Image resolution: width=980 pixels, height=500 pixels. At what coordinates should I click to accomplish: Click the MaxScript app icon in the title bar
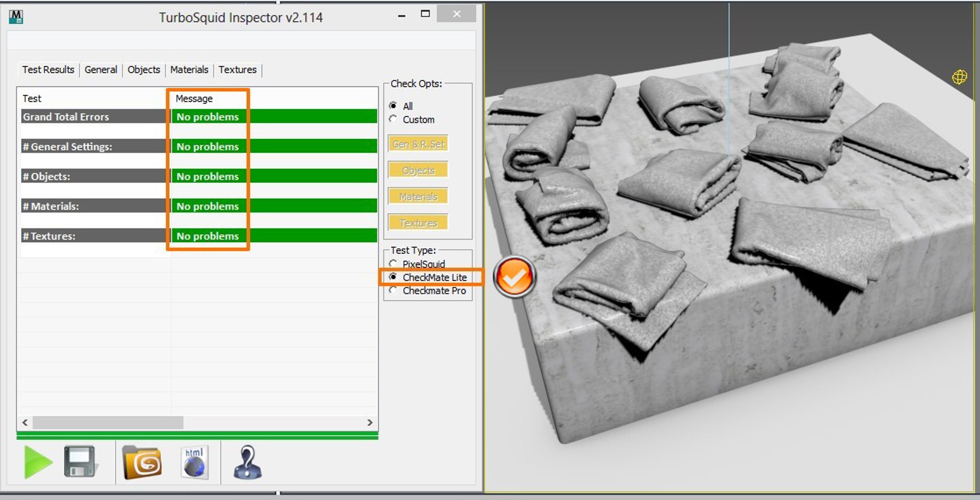16,17
